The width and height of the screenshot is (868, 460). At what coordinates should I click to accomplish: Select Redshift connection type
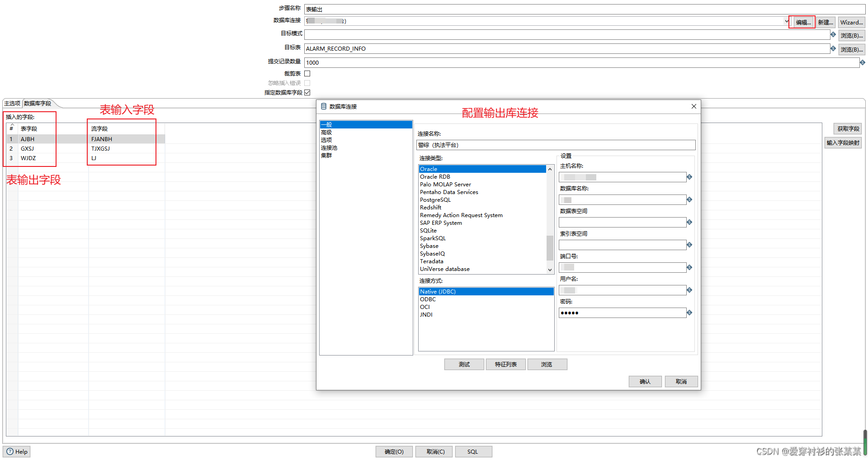click(x=482, y=208)
